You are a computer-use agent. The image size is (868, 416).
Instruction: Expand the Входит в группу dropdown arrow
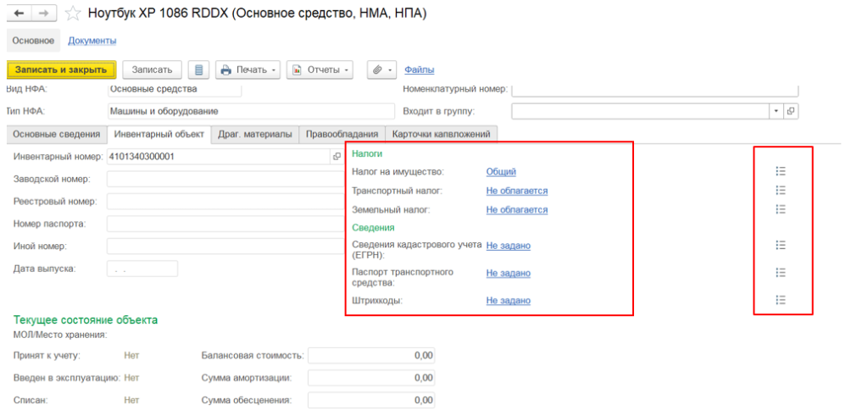coord(776,111)
